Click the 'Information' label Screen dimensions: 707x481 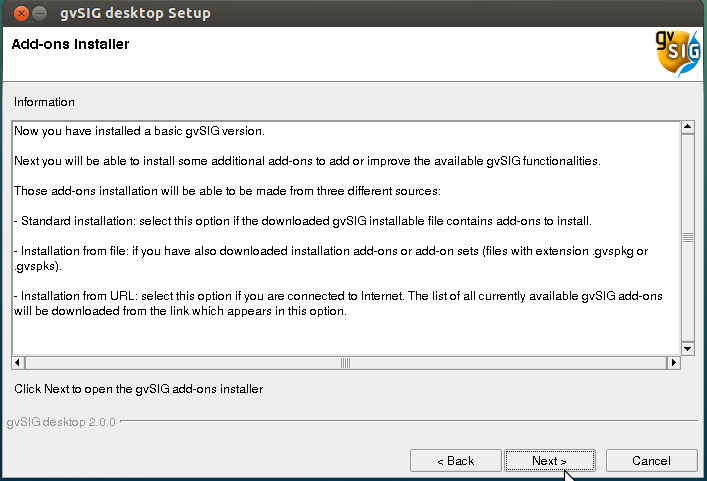point(44,102)
